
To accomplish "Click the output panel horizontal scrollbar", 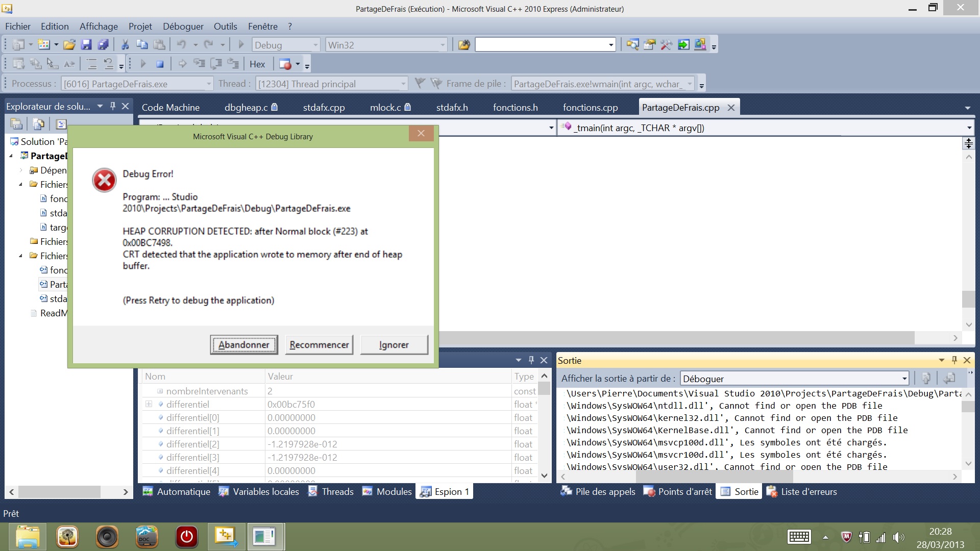I will click(x=715, y=477).
